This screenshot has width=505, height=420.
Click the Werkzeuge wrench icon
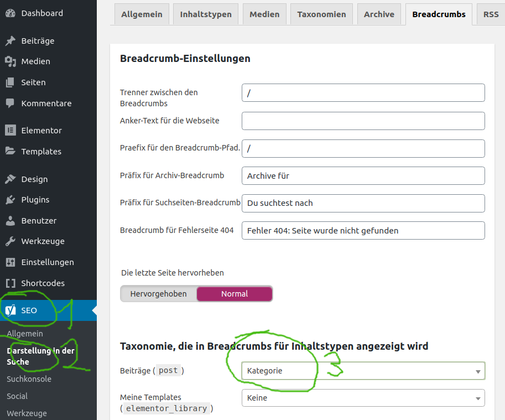pyautogui.click(x=10, y=241)
